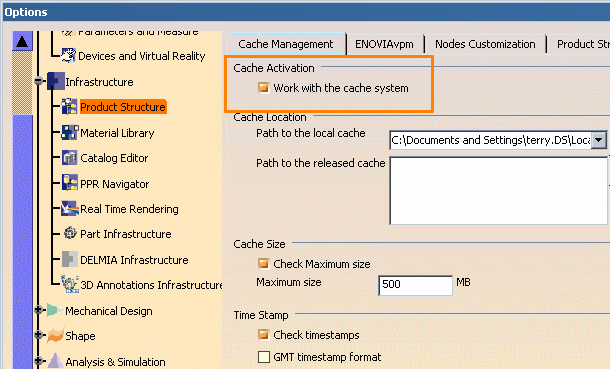Switch to the ENOVIAvpm tab
Viewport: 610px width, 369px height.
coord(384,44)
